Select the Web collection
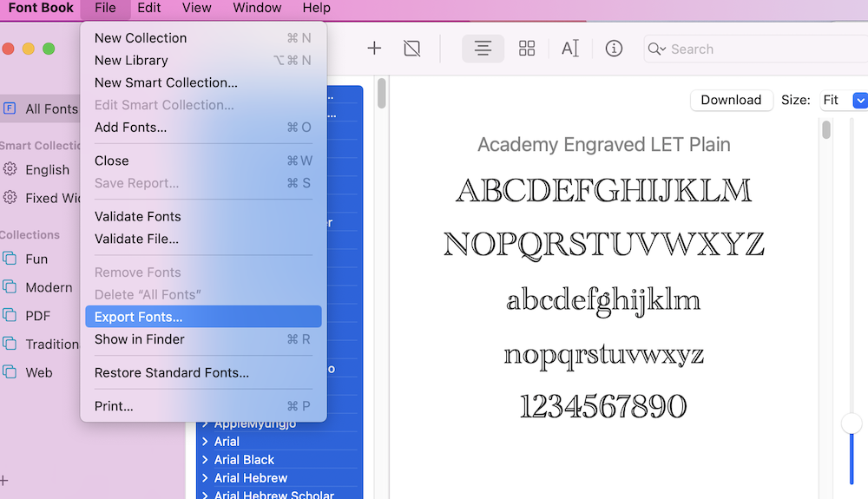 pos(41,372)
